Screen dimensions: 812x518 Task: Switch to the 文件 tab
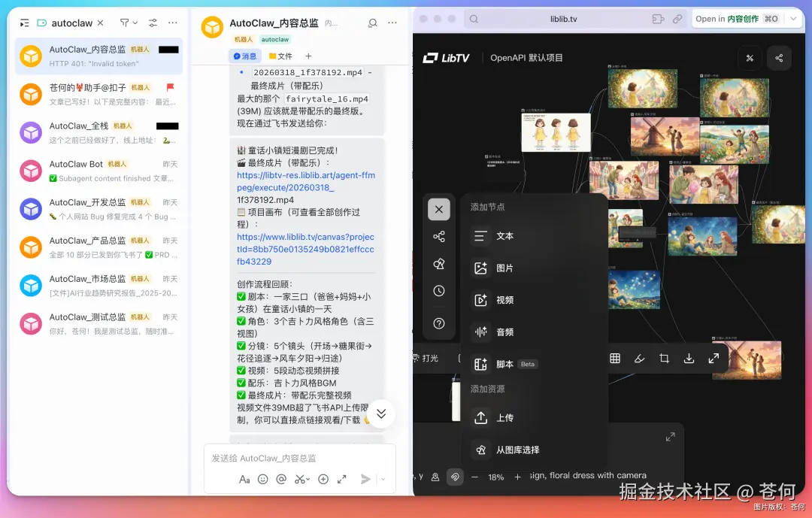pos(280,56)
